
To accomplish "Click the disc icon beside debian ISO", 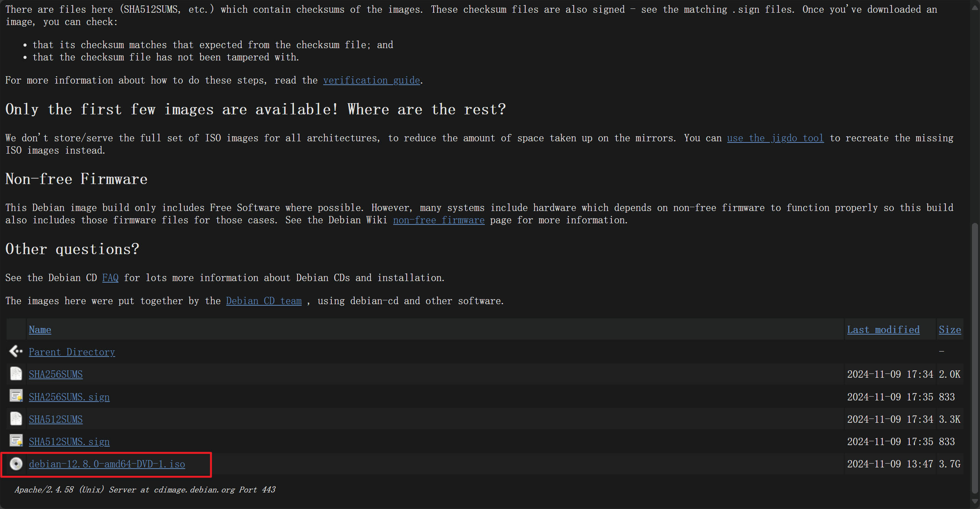I will point(16,464).
